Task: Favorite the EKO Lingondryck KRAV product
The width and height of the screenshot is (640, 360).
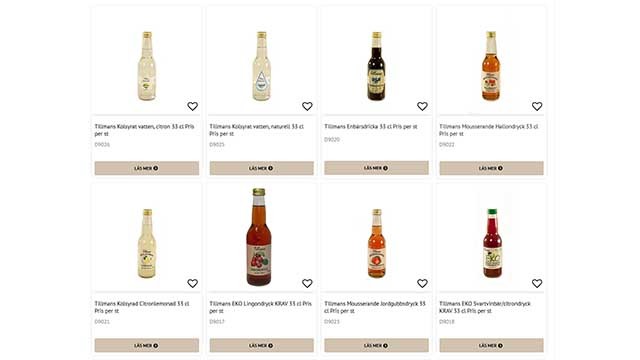Action: (307, 283)
